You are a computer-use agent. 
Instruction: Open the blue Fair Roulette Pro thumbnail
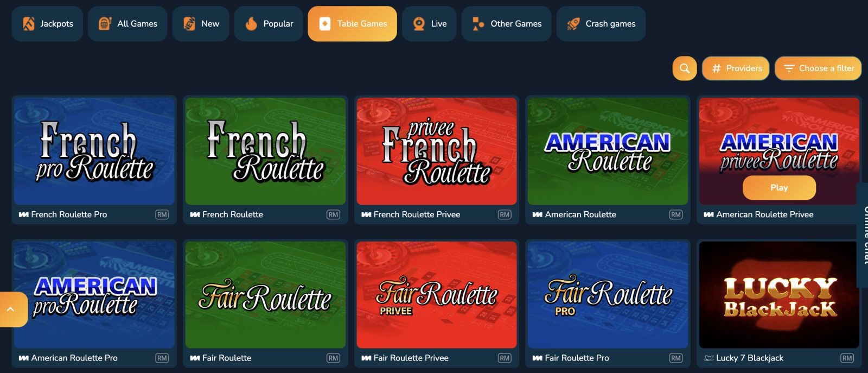point(608,295)
